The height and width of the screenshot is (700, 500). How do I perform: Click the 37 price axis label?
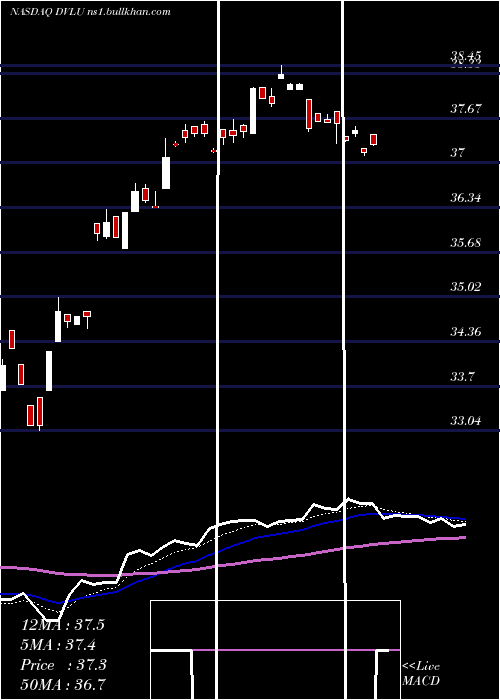(458, 153)
